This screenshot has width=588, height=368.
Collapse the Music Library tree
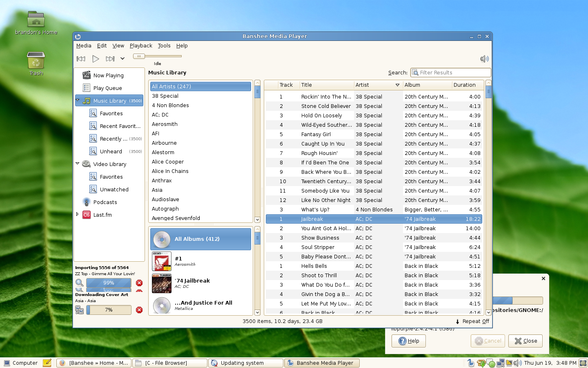(x=78, y=100)
